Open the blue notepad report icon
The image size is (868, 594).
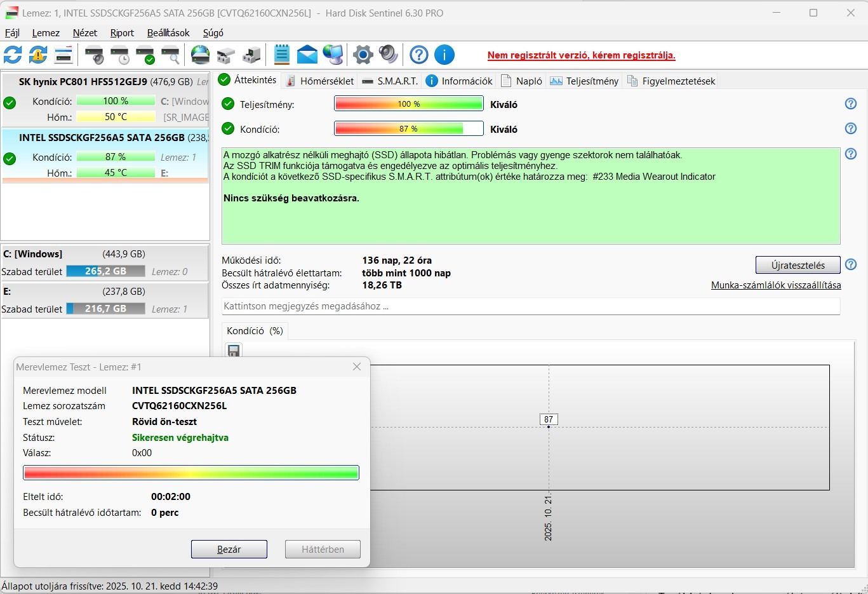pos(282,55)
